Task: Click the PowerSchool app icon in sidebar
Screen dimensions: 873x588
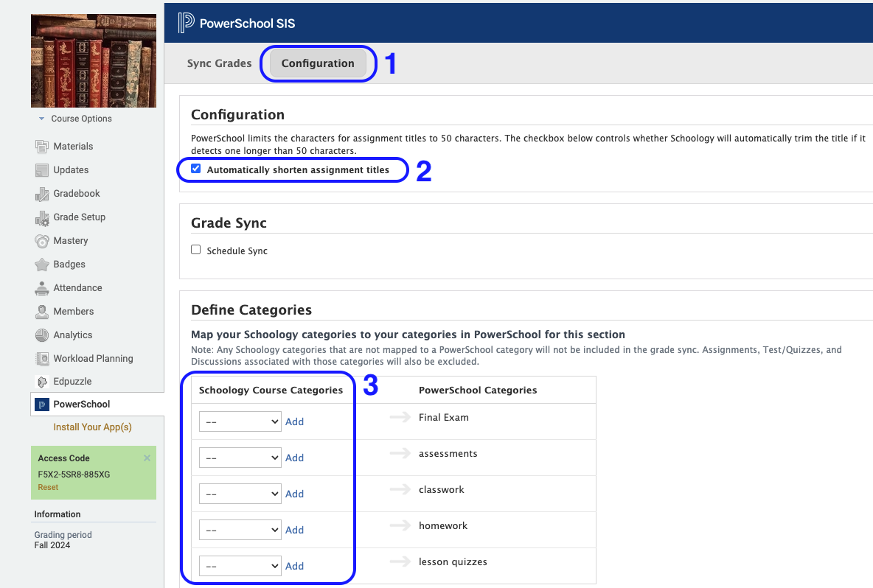Action: click(42, 405)
